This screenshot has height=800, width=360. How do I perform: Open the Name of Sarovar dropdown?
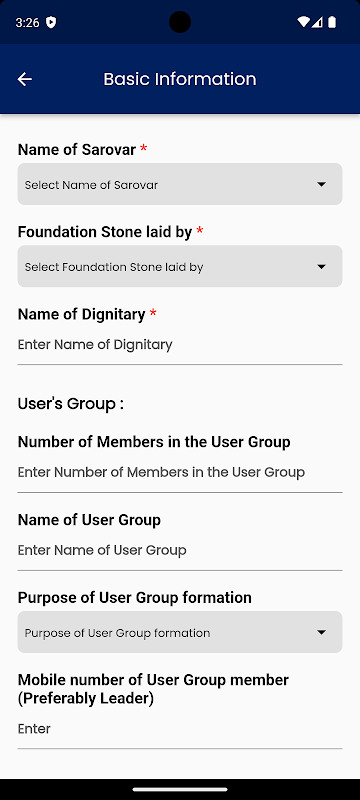point(180,184)
